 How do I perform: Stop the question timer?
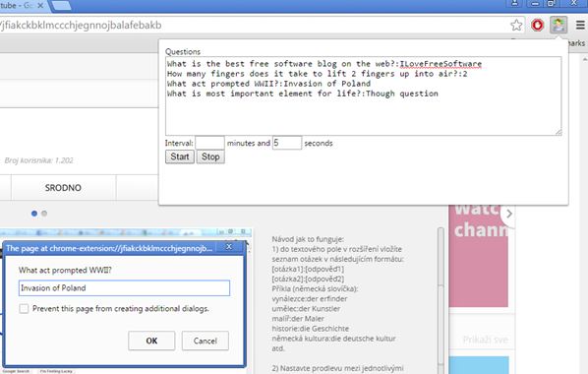(x=210, y=156)
